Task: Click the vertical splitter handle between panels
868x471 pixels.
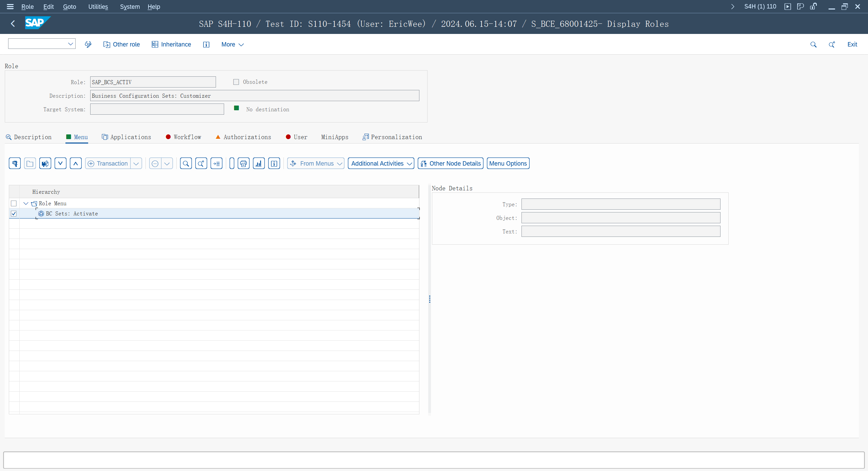Action: click(x=430, y=299)
